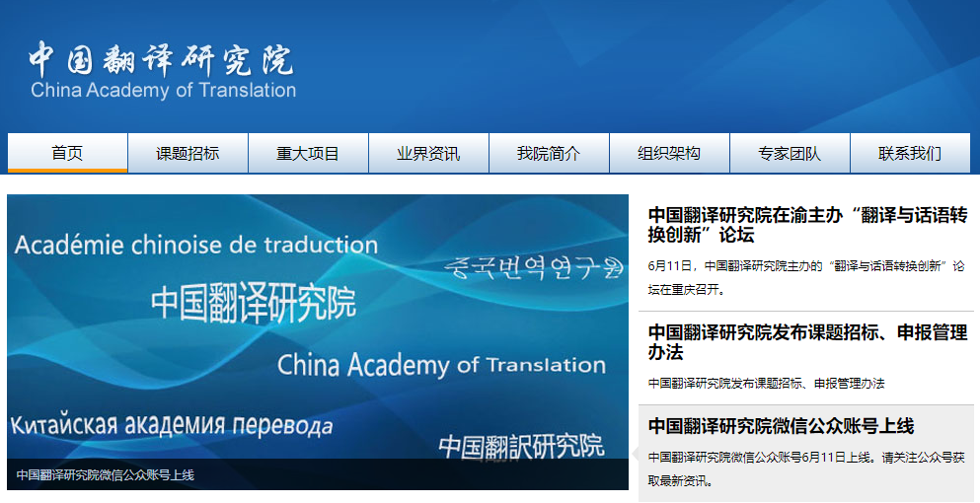980x503 pixels.
Task: Select the 重大项目 navigation tab
Action: 308,153
